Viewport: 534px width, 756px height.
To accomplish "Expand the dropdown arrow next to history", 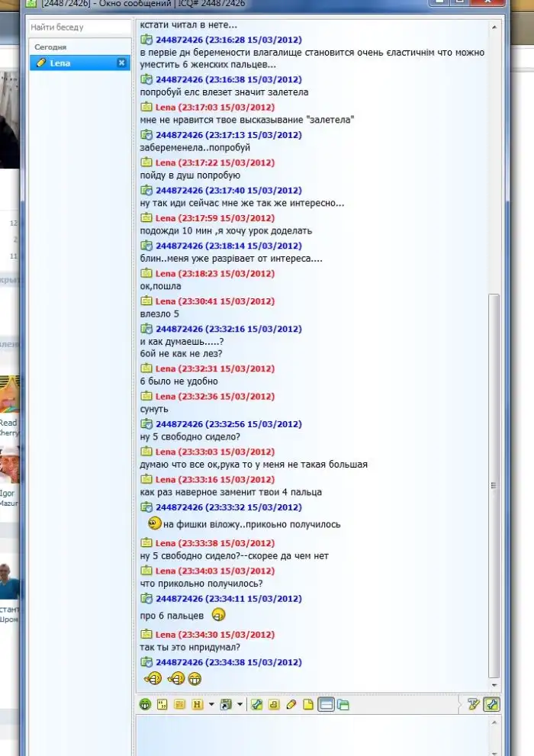I will click(211, 704).
